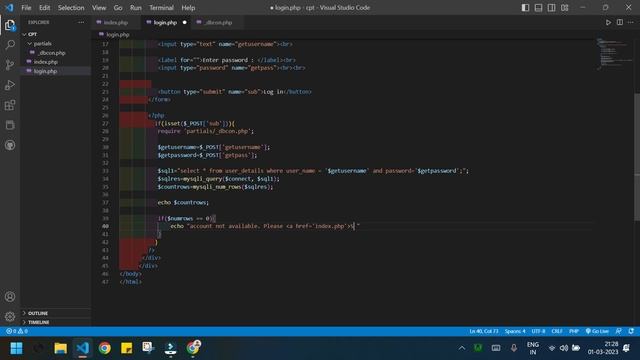Place cursor on echo $countrows line
640x360 pixels.
183,202
